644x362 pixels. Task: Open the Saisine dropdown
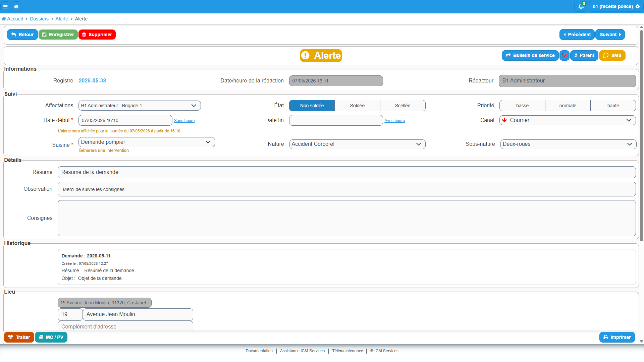coord(147,142)
